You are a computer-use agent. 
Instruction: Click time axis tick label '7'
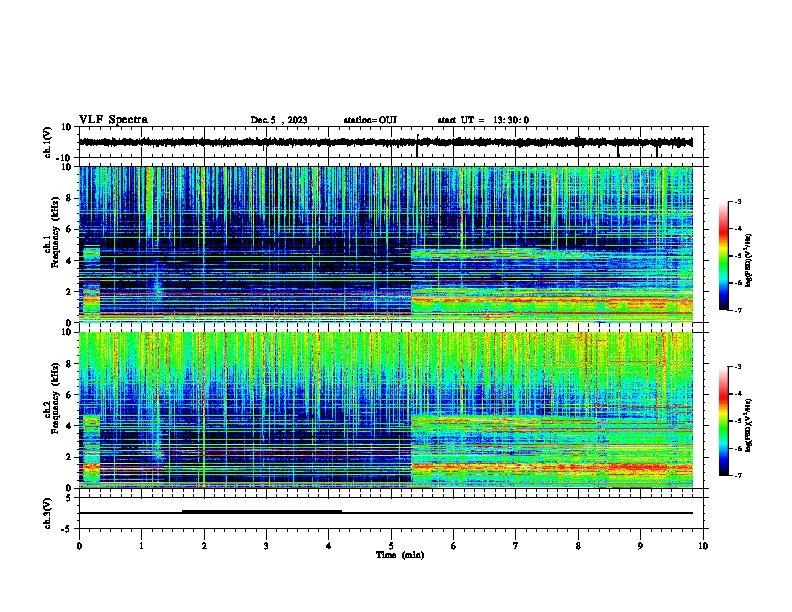(x=516, y=546)
